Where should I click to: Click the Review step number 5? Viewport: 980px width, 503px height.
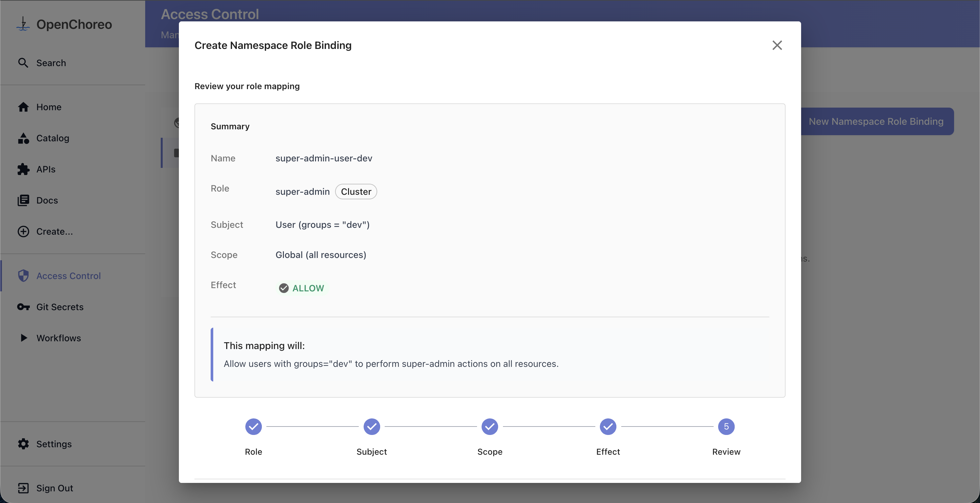(x=726, y=427)
